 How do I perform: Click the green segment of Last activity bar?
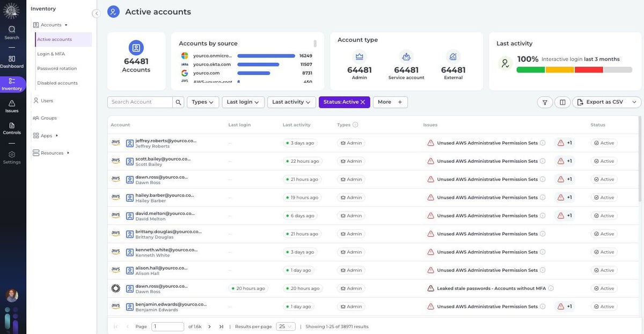click(531, 70)
